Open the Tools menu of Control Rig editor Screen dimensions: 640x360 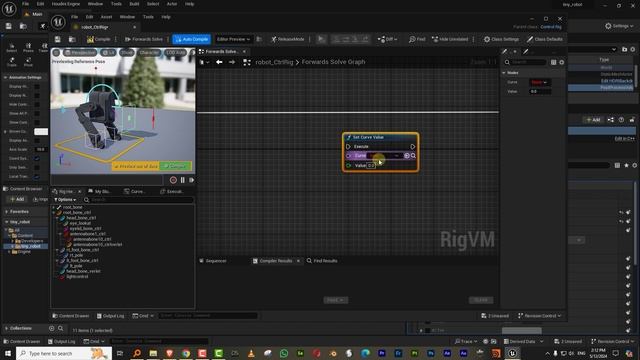pyautogui.click(x=148, y=17)
